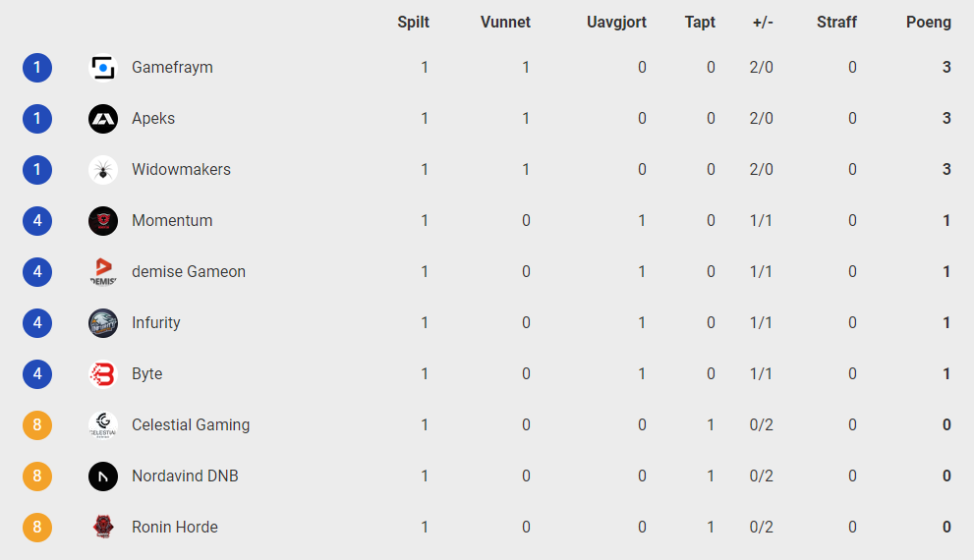Open the Widowmakers spider logo
Image resolution: width=974 pixels, height=560 pixels.
pyautogui.click(x=103, y=170)
